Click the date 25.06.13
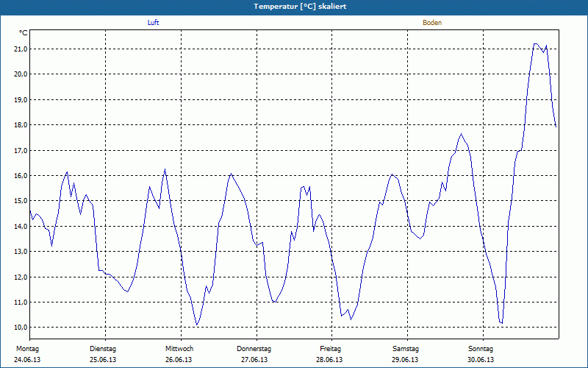Viewport: 588px width, 368px height. coord(103,360)
